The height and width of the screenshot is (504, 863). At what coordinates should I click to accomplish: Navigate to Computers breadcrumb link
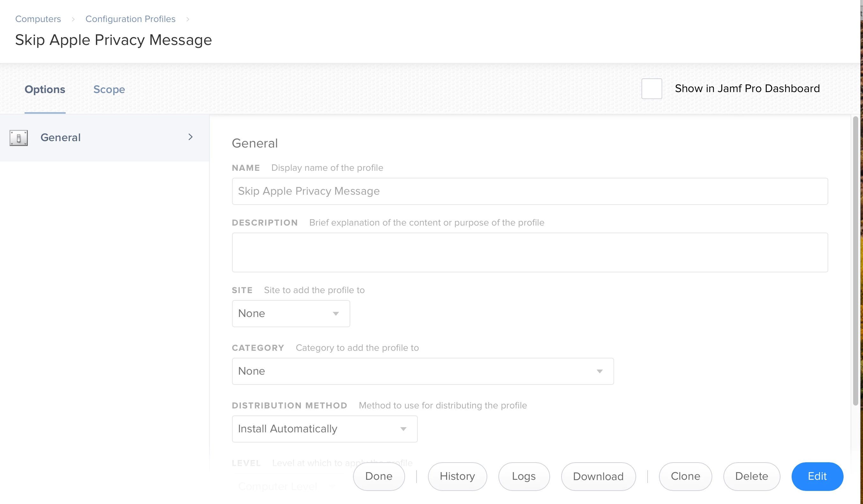pos(38,19)
